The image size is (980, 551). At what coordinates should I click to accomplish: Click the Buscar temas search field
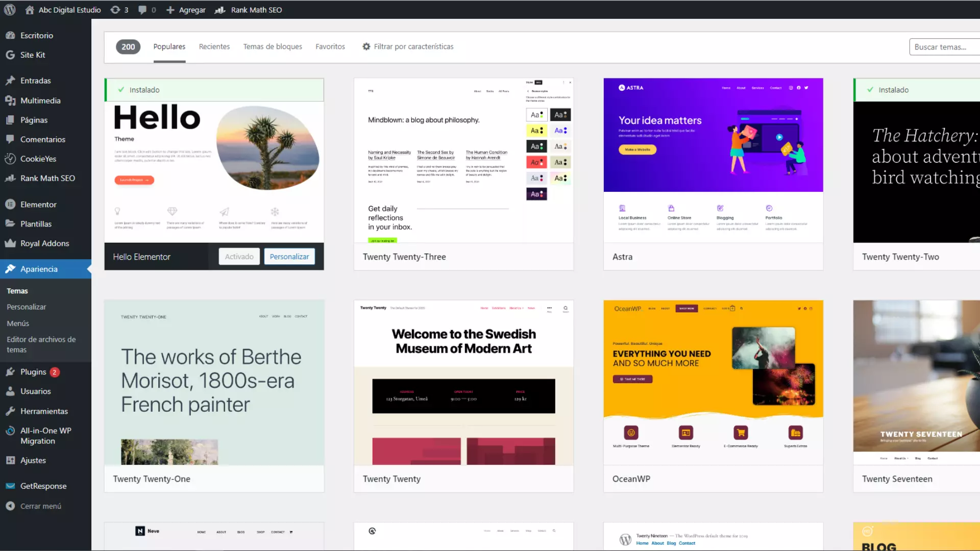click(x=944, y=47)
